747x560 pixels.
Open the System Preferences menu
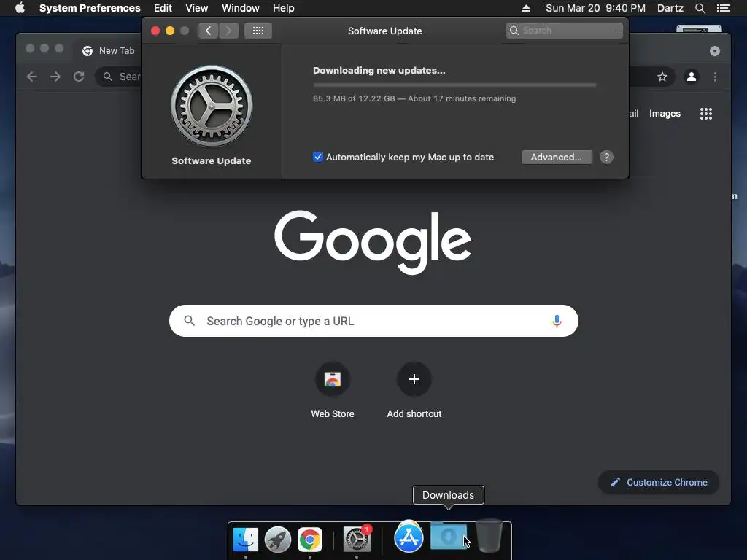pos(90,8)
